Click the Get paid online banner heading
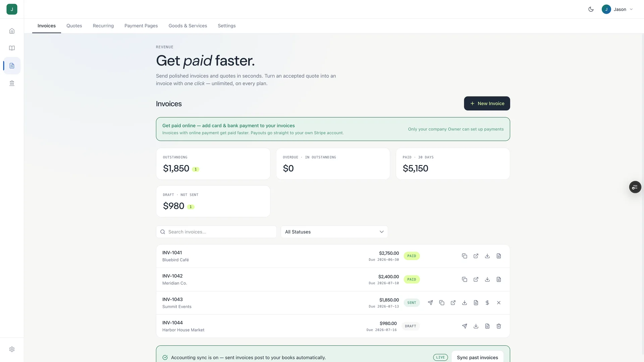Viewport: 644px width, 362px height. tap(228, 126)
